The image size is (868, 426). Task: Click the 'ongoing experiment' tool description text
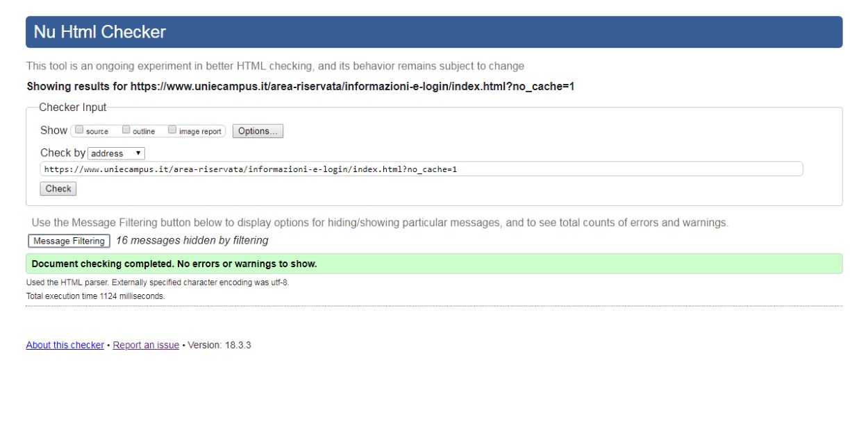(x=275, y=66)
